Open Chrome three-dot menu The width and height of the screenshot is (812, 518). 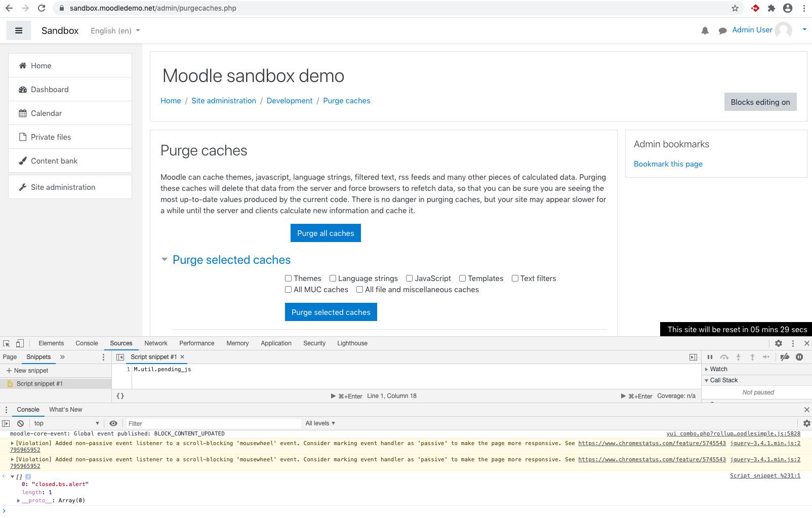tap(804, 8)
